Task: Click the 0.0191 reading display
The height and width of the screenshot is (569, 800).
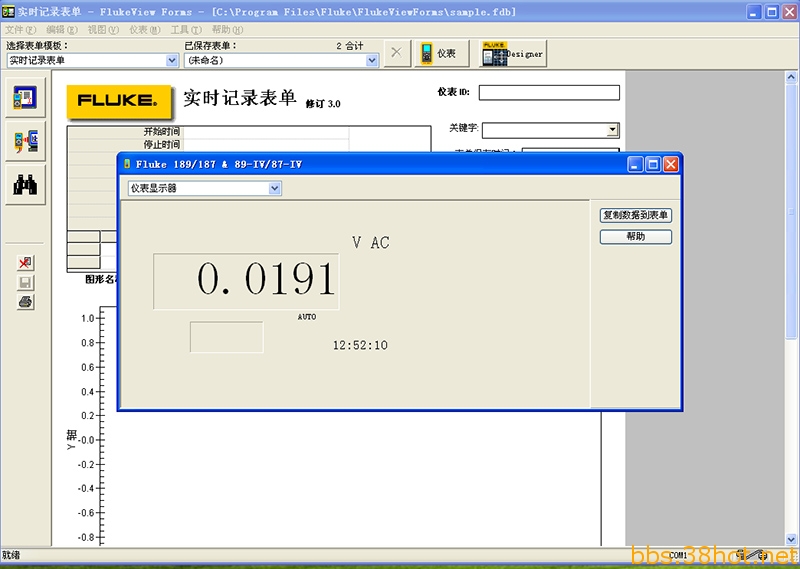Action: [x=246, y=281]
